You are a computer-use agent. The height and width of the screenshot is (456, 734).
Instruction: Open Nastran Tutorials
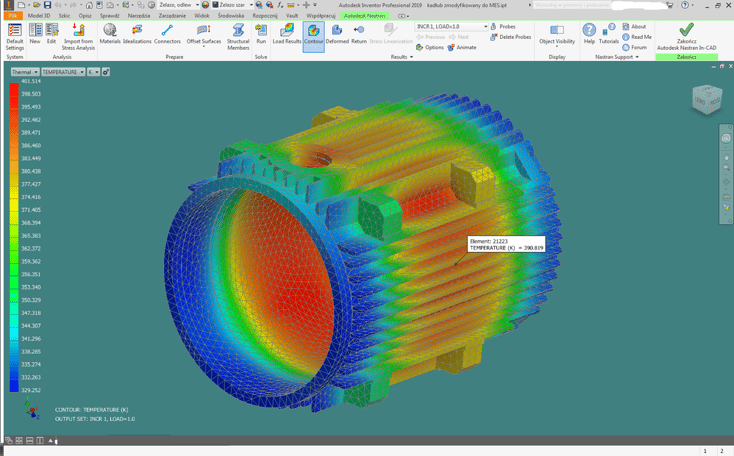coord(609,34)
